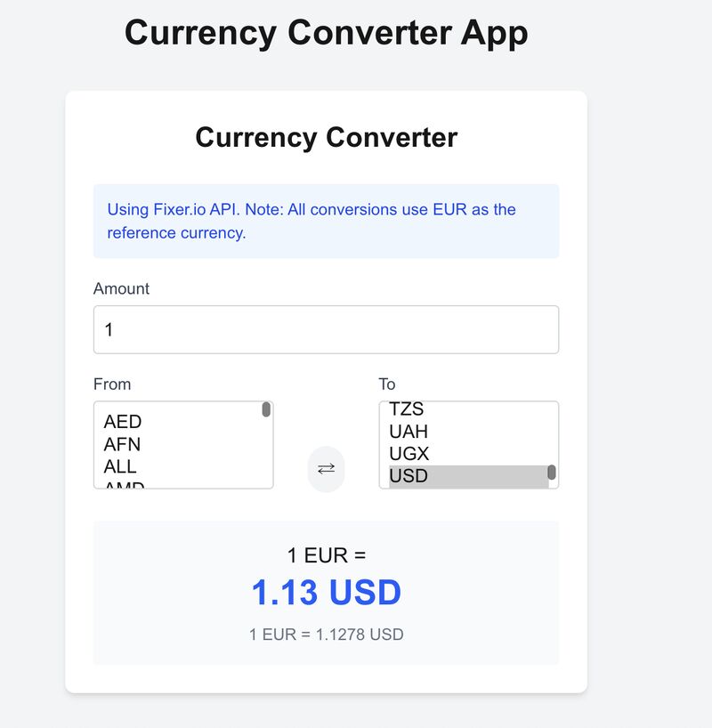Screen dimensions: 712x728
Task: Click the From label above the list
Action: coord(112,384)
